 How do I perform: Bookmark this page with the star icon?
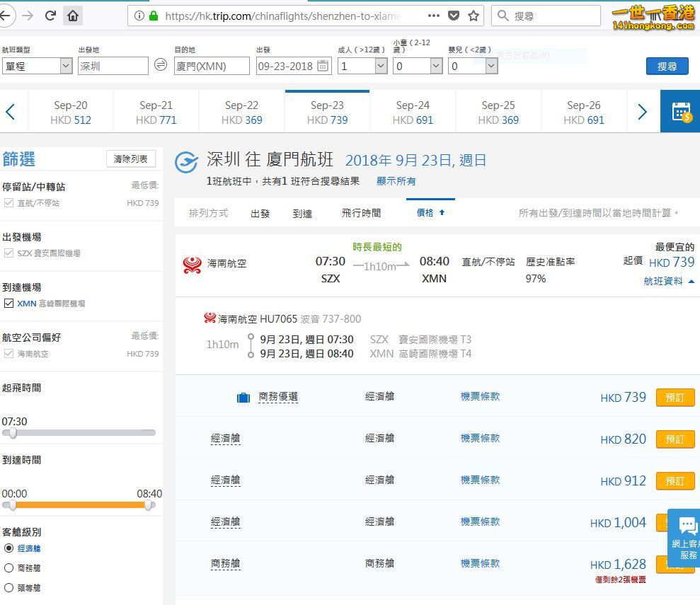tap(474, 16)
